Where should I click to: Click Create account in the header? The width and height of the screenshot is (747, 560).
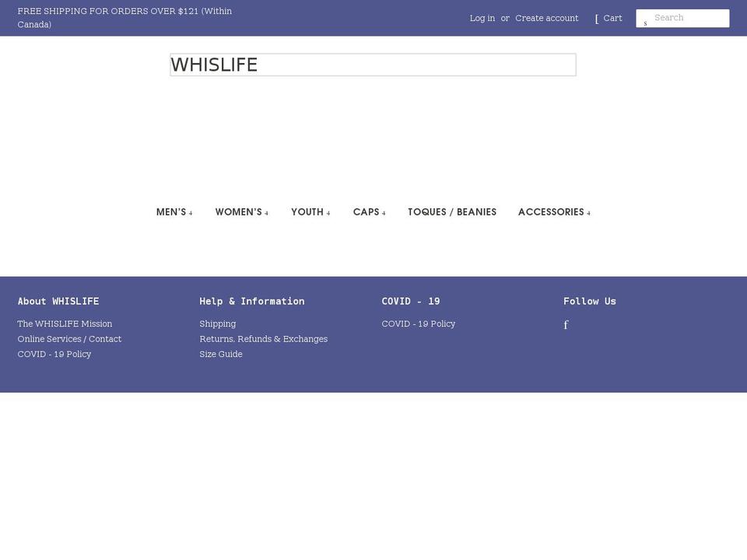547,17
